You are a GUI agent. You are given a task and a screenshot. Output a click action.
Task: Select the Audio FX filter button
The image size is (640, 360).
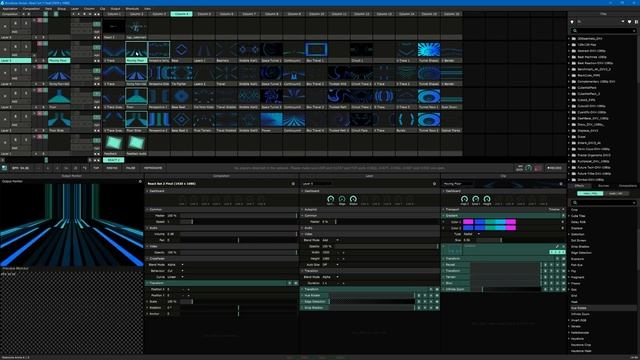pos(616,193)
